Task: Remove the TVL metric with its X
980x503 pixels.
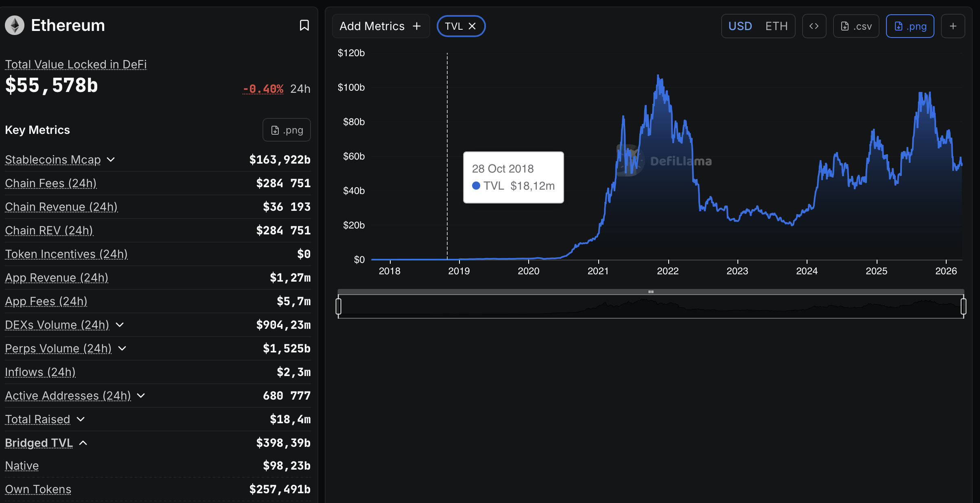Action: pos(472,26)
